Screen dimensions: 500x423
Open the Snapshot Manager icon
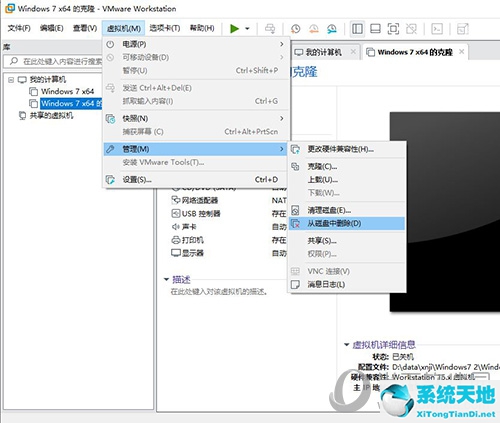point(332,29)
